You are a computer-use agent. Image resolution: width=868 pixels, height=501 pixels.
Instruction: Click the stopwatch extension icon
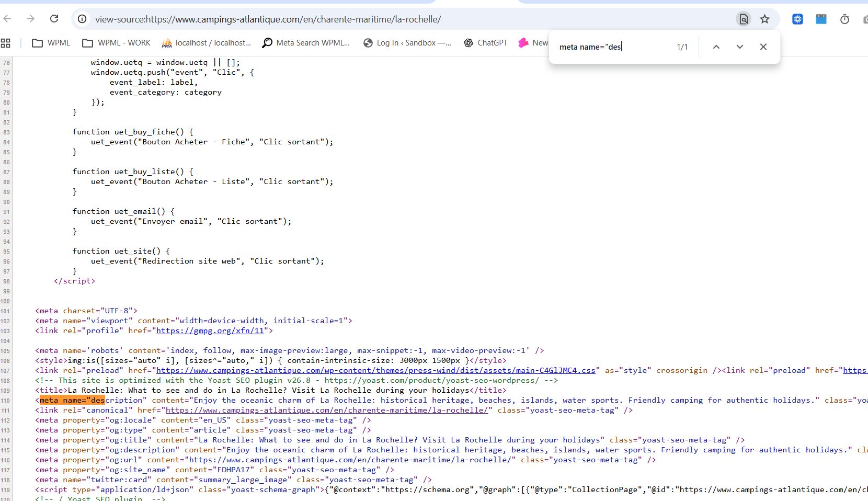point(844,19)
